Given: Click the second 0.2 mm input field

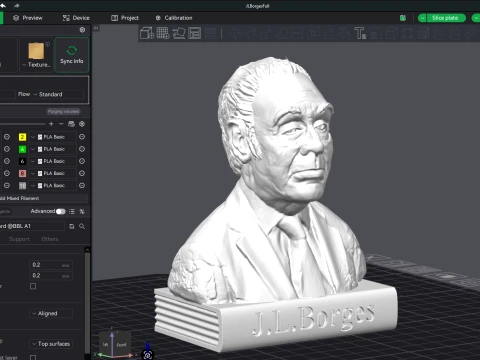Looking at the screenshot, I should pos(51,276).
